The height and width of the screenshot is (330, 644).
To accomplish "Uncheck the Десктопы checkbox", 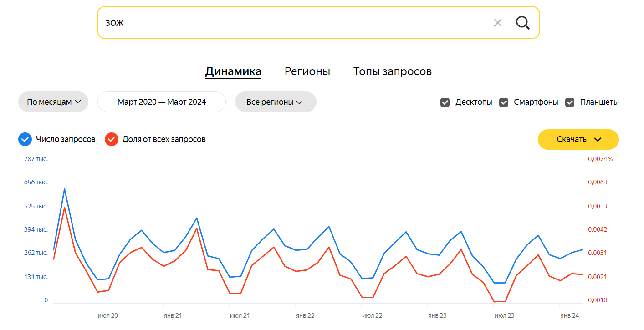I will (445, 102).
